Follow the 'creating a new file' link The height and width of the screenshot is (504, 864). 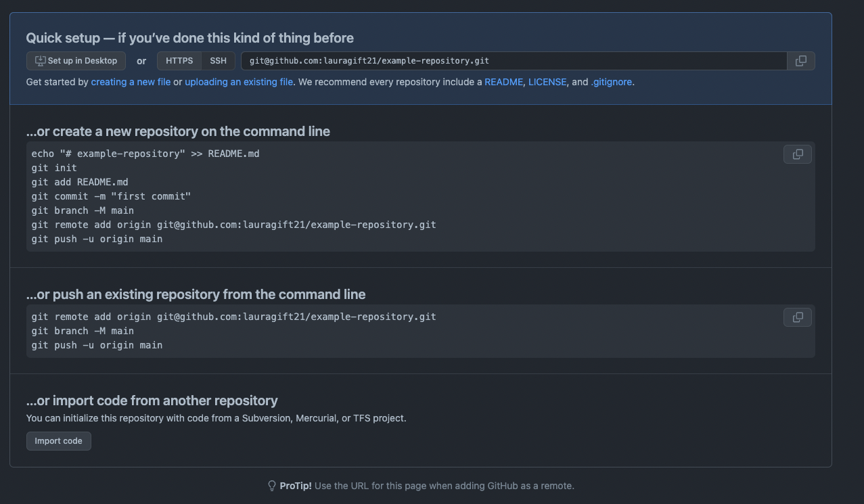pos(131,82)
